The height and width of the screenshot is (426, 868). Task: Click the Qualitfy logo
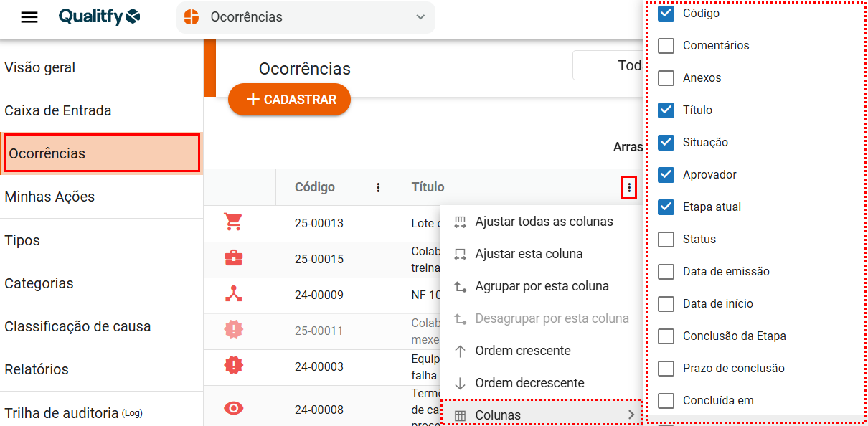(99, 17)
